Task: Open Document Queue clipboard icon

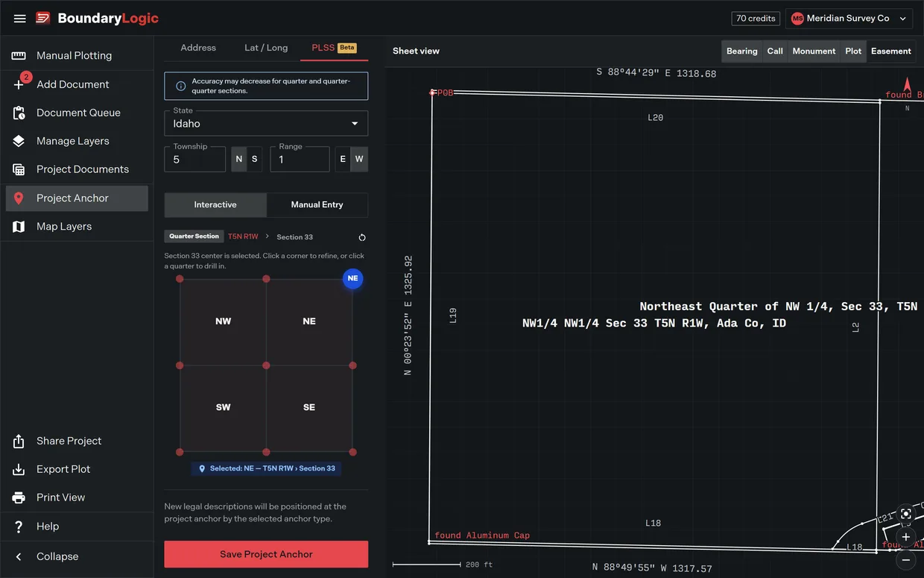Action: tap(19, 113)
